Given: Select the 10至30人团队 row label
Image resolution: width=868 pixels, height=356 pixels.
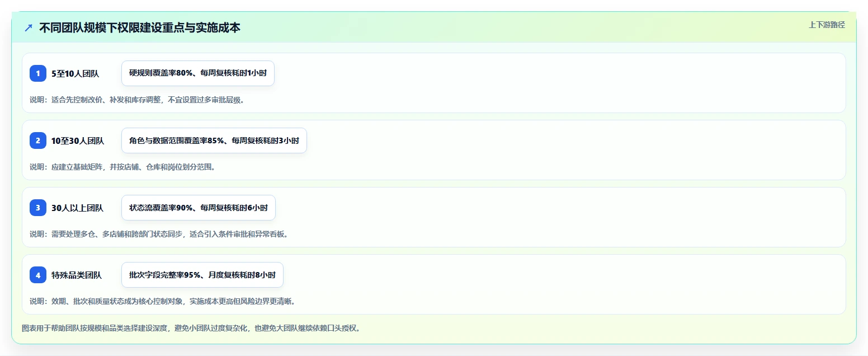Looking at the screenshot, I should [78, 140].
